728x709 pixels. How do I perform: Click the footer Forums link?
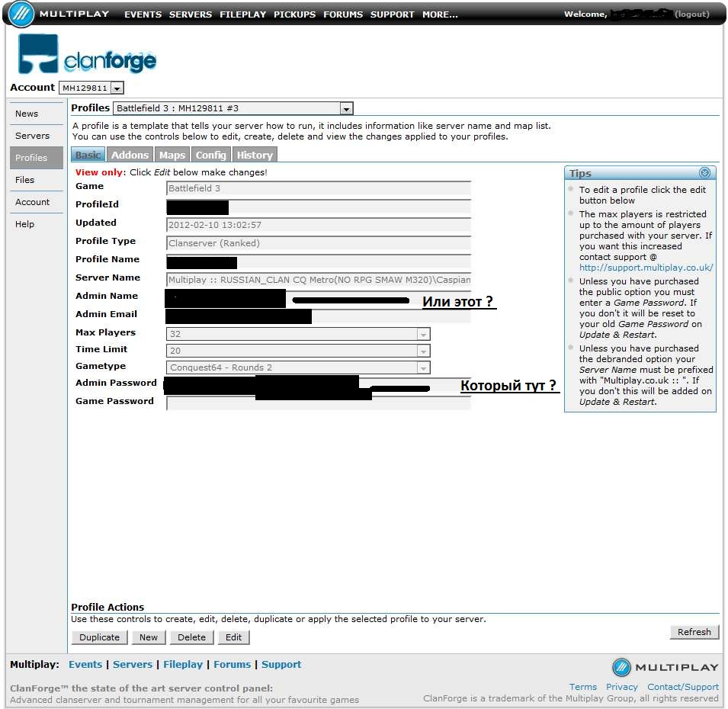pyautogui.click(x=233, y=665)
